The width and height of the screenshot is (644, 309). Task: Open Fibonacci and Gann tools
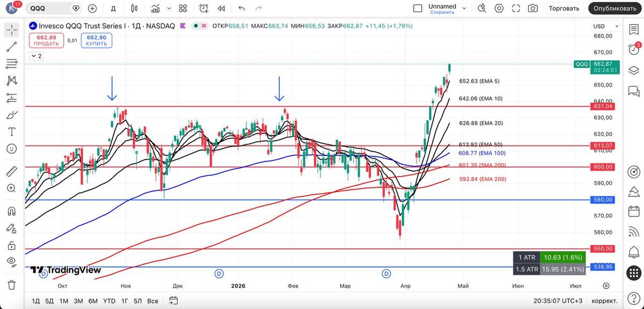pos(12,64)
